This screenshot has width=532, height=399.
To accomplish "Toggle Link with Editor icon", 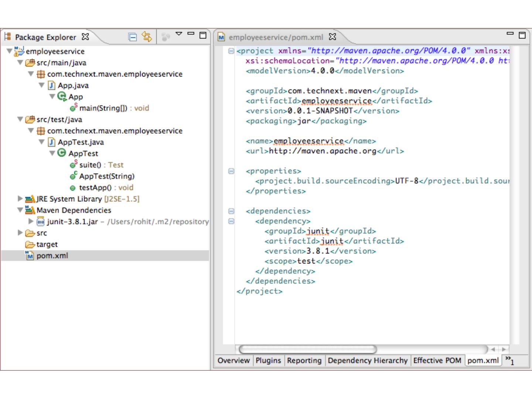I will tap(147, 37).
